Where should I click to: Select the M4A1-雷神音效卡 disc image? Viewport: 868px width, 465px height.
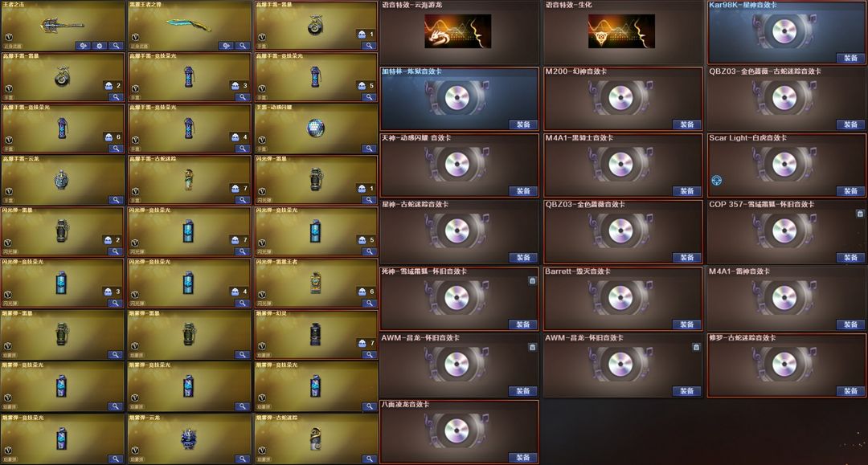784,297
